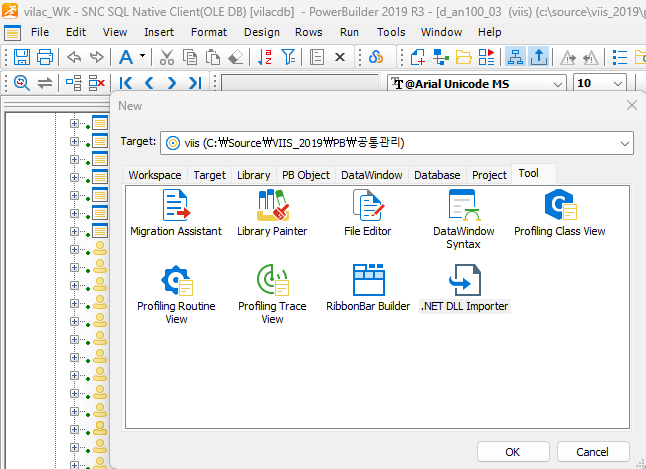This screenshot has width=646, height=469.
Task: Switch to the DataWindow tab
Action: coord(372,175)
